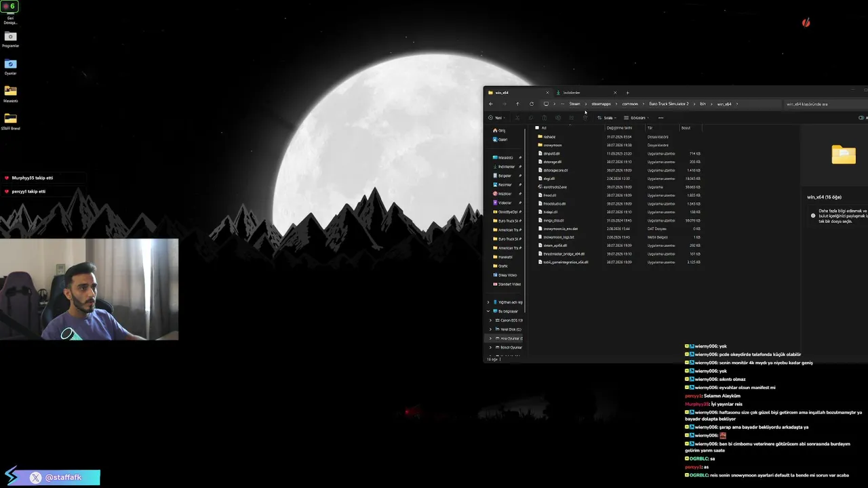868x488 pixels.
Task: Open the STAFF Brand desktop folder
Action: point(10,122)
